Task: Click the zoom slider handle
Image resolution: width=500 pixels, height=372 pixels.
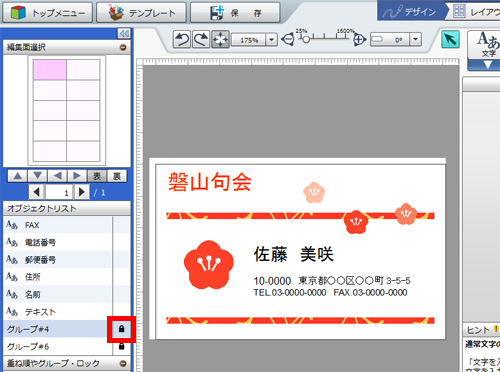Action: click(x=306, y=39)
